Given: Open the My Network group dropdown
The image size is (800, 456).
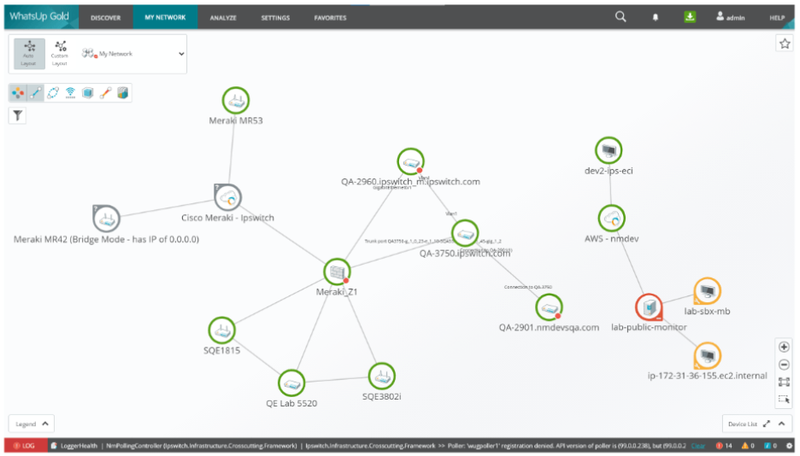Looking at the screenshot, I should click(x=133, y=54).
